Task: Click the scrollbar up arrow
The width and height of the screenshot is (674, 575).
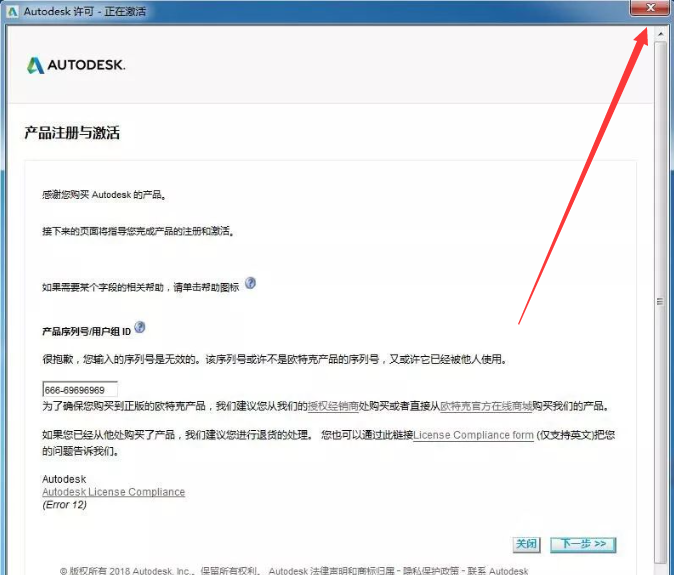Action: pyautogui.click(x=660, y=34)
